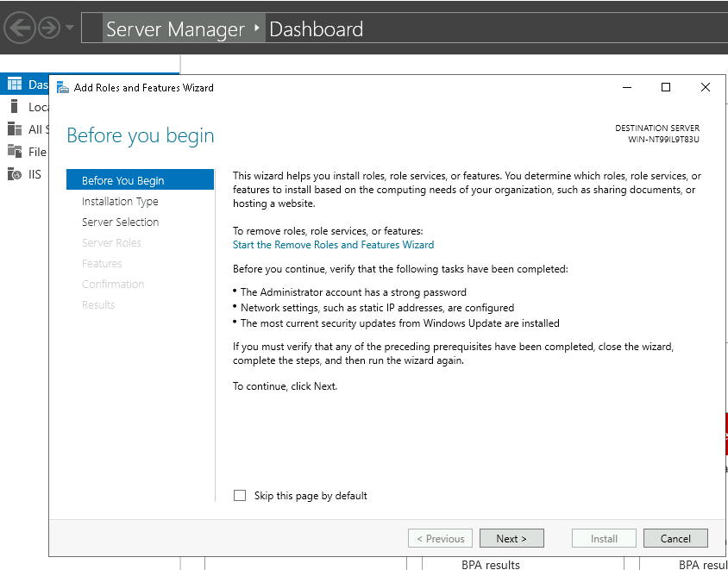Screen dimensions: 728x570
Task: Open the navigation history dropdown arrow
Action: [x=69, y=28]
